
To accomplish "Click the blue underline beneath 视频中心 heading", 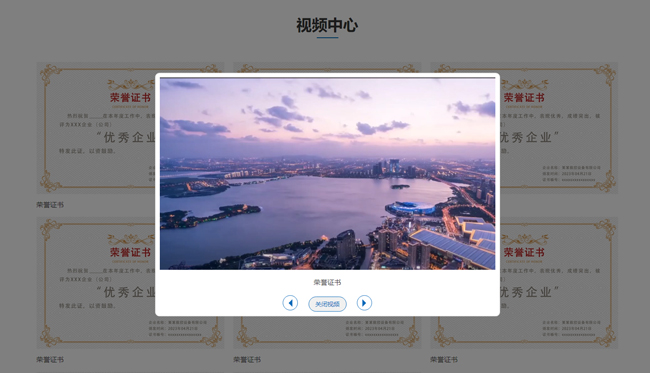I will [x=327, y=37].
